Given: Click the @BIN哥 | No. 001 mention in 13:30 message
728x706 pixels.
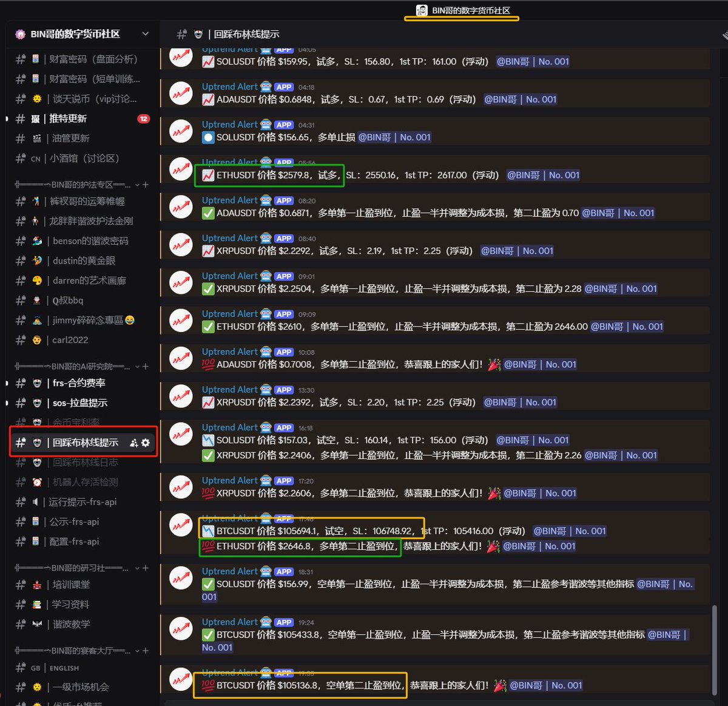Looking at the screenshot, I should 520,402.
